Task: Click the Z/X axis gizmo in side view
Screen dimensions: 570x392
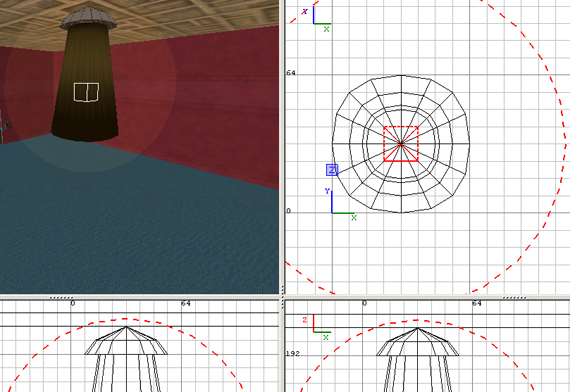Action: [317, 328]
